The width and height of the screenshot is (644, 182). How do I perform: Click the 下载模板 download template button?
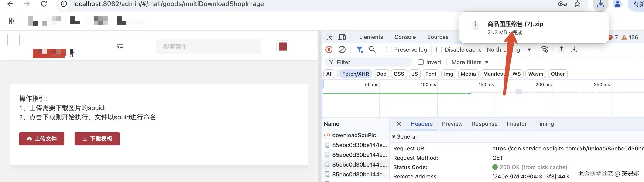97,139
